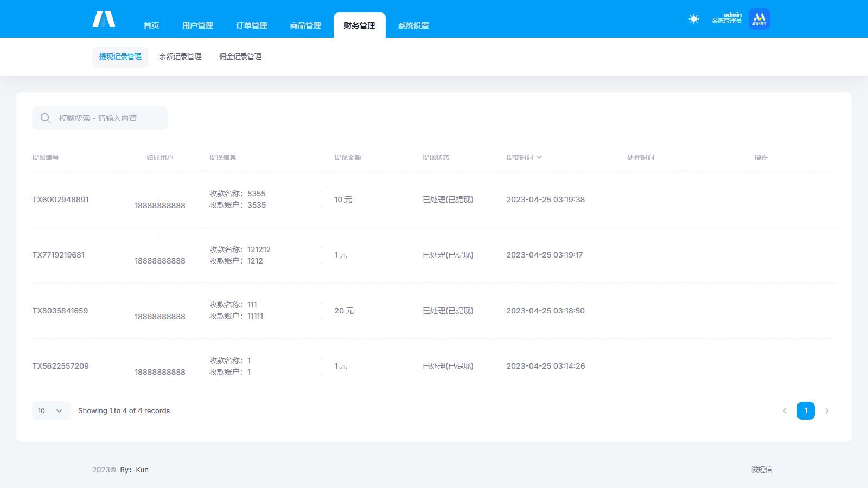868x488 pixels.
Task: Open 用户管理 navigation tab
Action: (197, 25)
